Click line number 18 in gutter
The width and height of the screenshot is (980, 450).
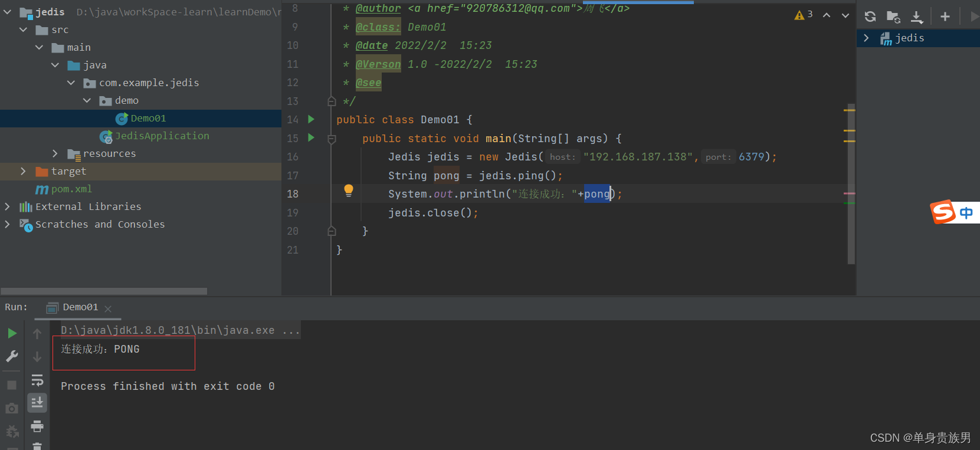(x=293, y=193)
